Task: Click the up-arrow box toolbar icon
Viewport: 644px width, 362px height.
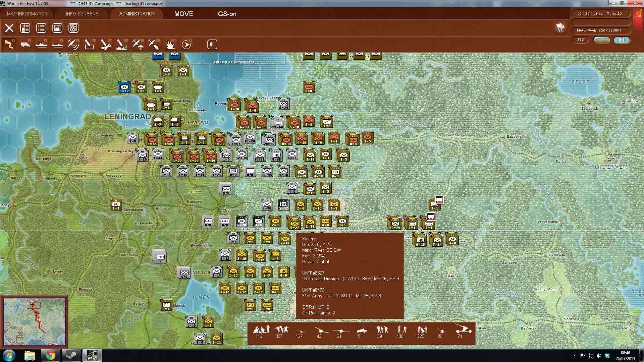Action: [212, 44]
